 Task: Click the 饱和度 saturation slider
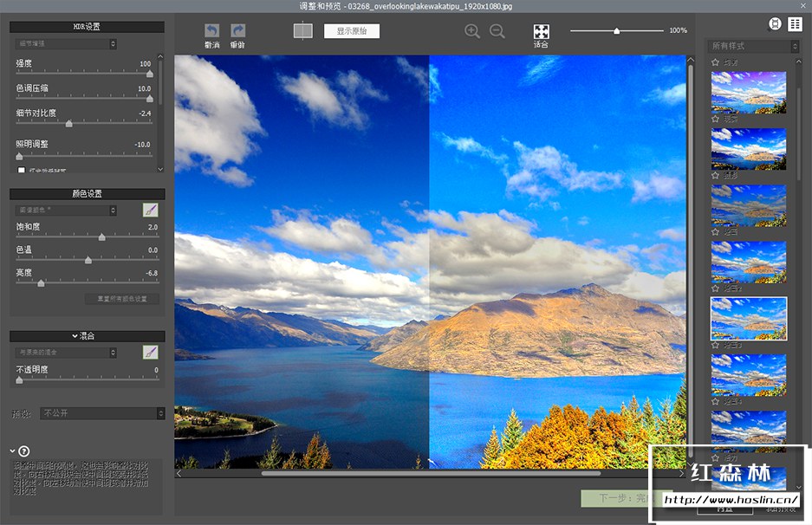coord(87,237)
